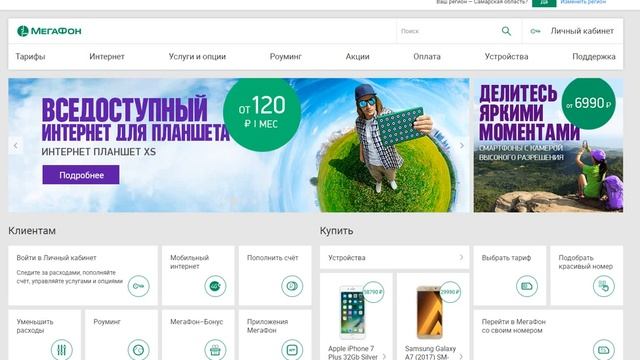The image size is (640, 360).
Task: Open the Мобильный интернет card title
Action: pyautogui.click(x=189, y=262)
